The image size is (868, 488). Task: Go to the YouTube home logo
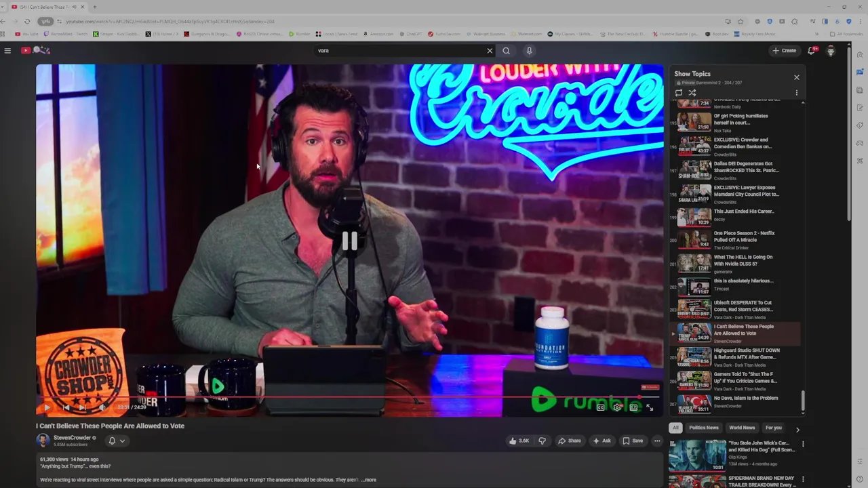point(35,50)
